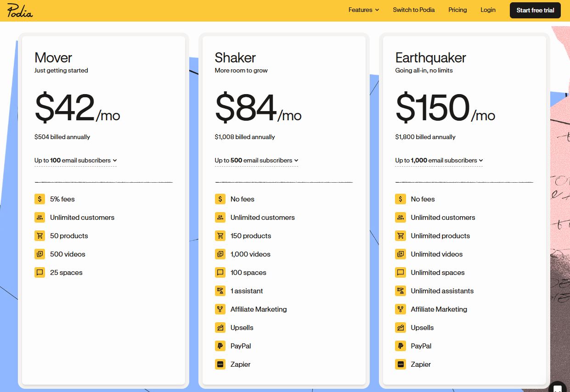Viewport: 570px width, 392px height.
Task: Click Zapier icon in Shaker plan
Action: pos(220,364)
